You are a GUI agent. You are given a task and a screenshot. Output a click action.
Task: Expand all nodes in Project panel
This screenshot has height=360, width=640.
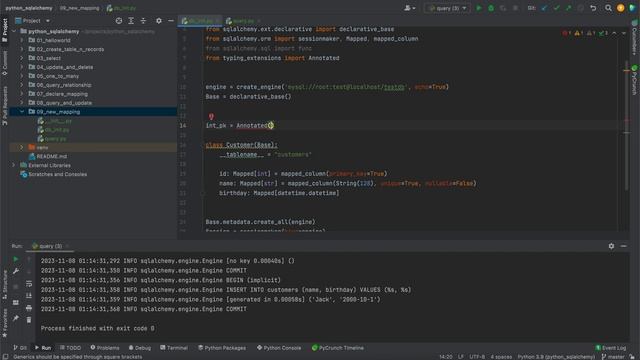[x=131, y=20]
